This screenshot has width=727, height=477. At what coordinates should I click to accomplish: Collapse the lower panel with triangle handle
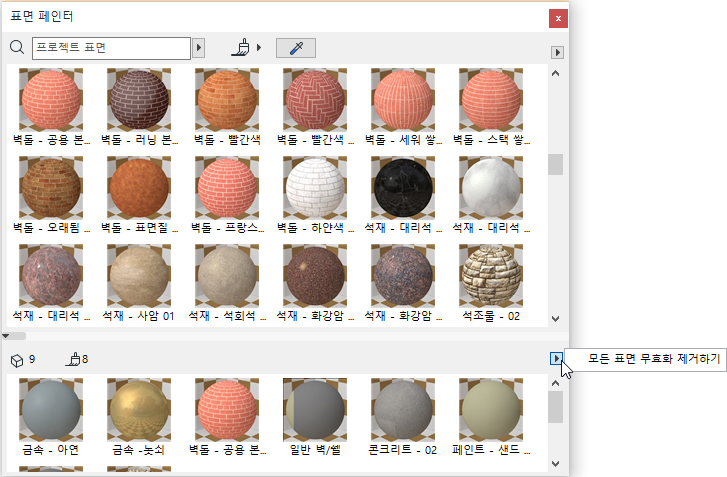(x=7, y=336)
